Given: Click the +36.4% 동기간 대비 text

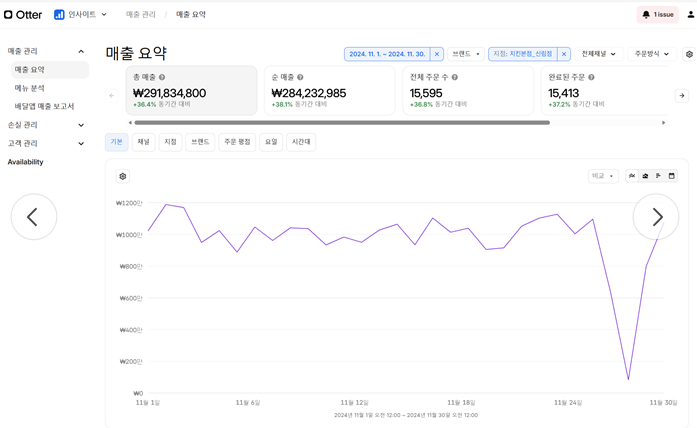Looking at the screenshot, I should coord(162,104).
